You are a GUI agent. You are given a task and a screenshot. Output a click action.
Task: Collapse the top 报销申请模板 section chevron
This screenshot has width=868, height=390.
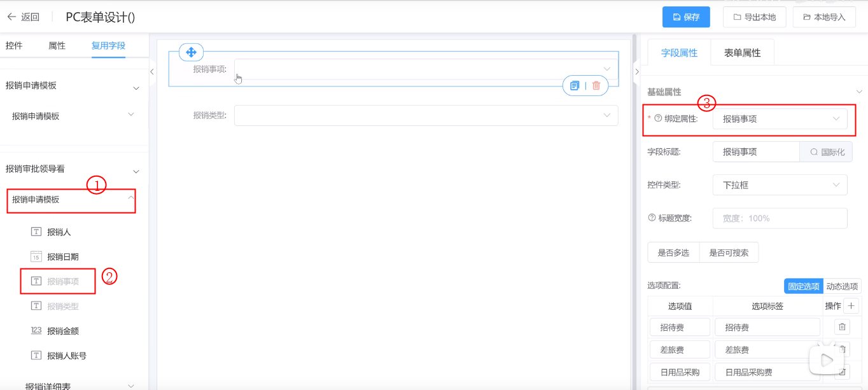(136, 88)
